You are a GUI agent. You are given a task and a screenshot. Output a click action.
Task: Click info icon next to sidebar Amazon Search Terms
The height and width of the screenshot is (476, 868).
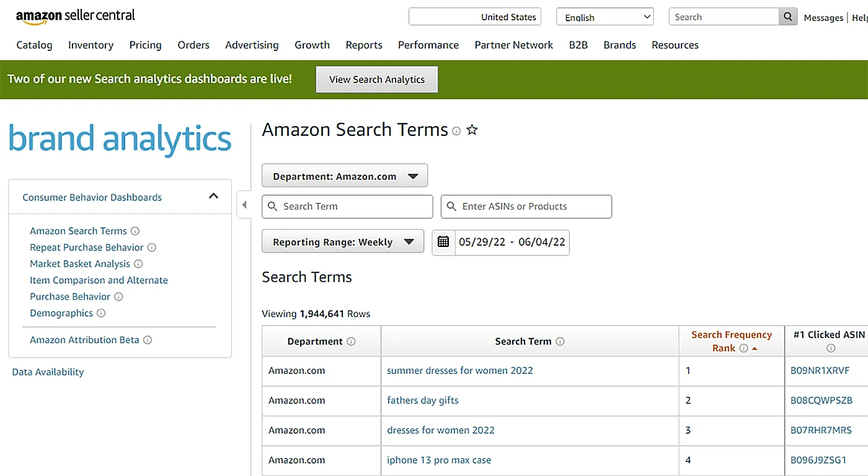pyautogui.click(x=135, y=231)
